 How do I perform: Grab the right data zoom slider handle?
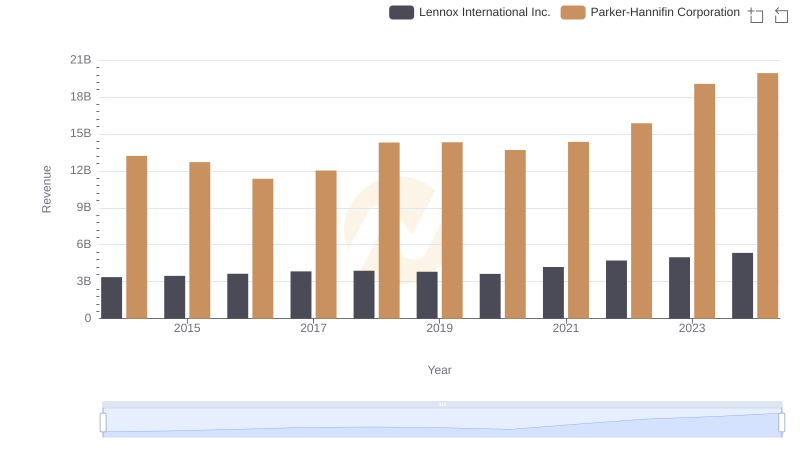782,423
